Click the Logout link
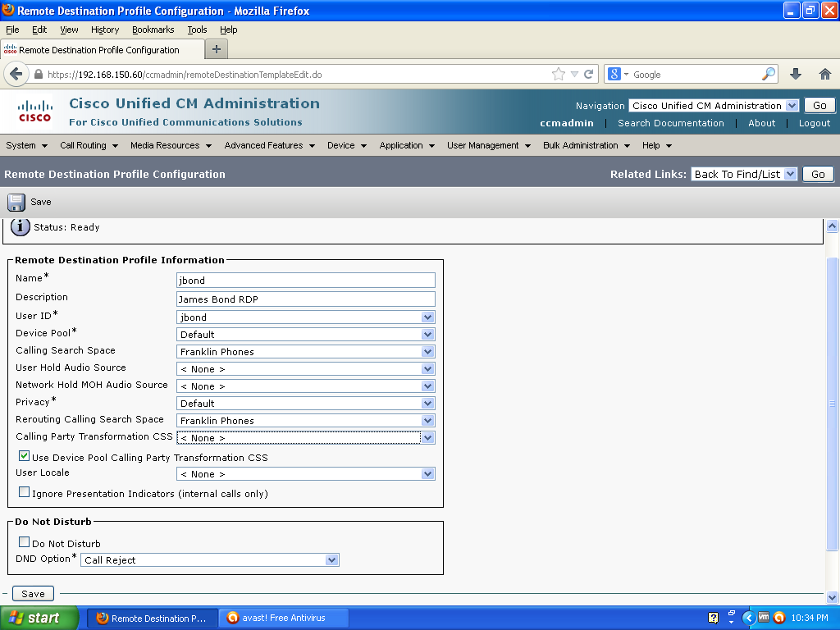The image size is (840, 630). [815, 123]
